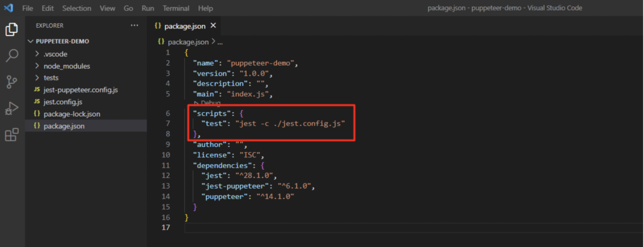
Task: Open the Source Control icon
Action: [x=11, y=82]
